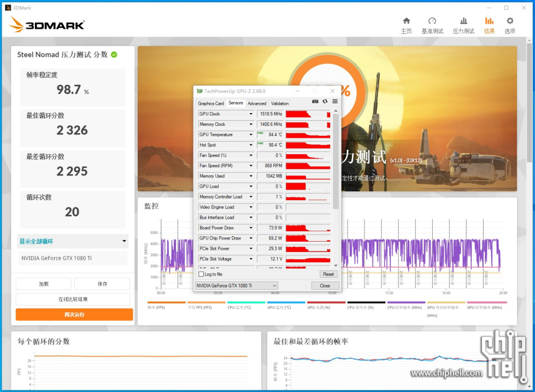535x392 pixels.
Task: Click GPU-Z refresh icon
Action: click(x=325, y=102)
